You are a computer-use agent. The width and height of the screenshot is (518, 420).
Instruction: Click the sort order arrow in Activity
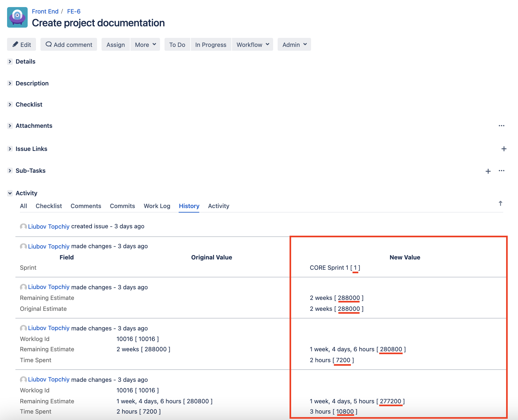pos(500,203)
